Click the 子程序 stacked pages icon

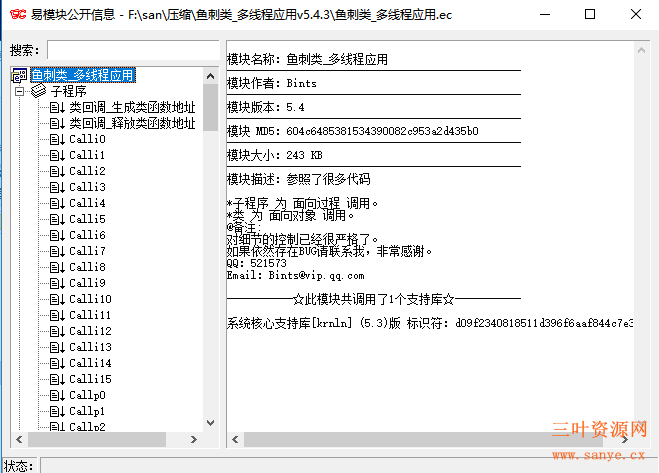coord(39,91)
